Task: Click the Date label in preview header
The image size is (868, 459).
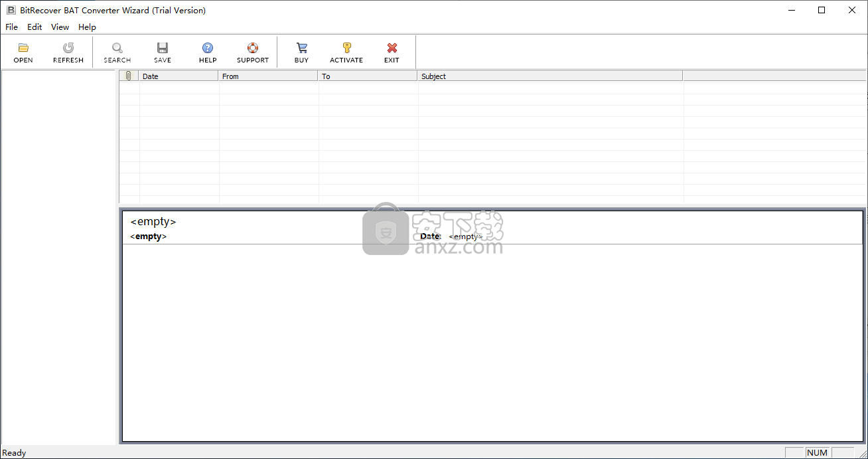Action: tap(431, 236)
